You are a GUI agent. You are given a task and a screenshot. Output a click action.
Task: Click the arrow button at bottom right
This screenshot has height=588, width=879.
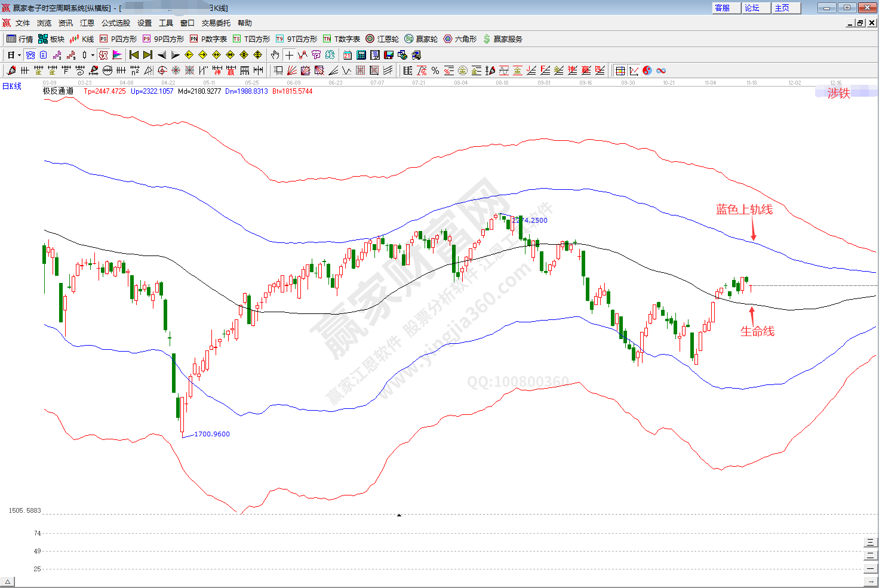pyautogui.click(x=871, y=581)
